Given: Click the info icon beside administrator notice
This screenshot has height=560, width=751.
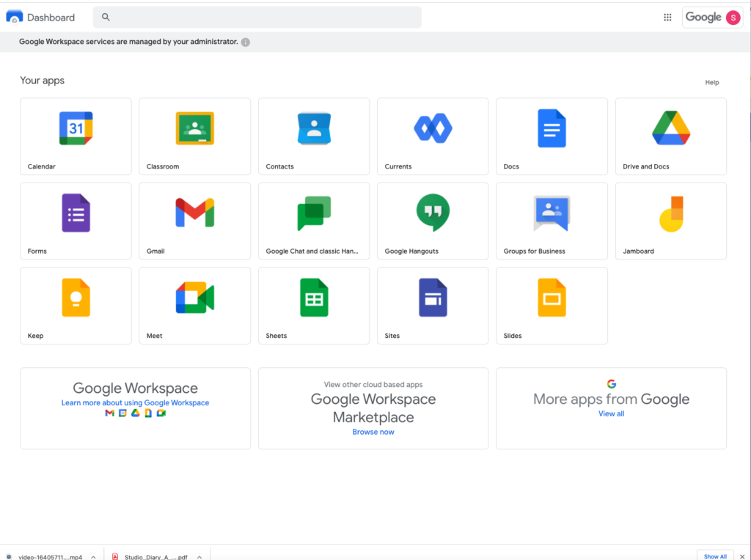Looking at the screenshot, I should [x=245, y=42].
